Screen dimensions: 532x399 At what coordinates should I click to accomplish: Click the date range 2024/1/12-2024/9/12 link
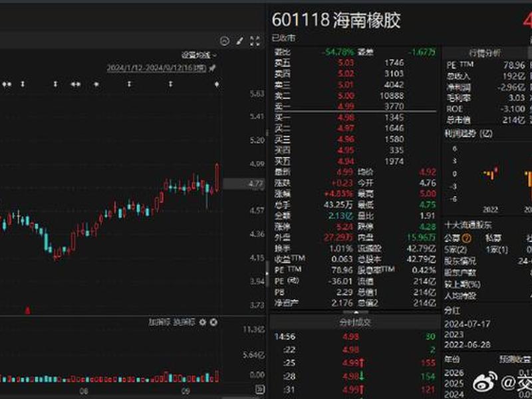point(156,68)
